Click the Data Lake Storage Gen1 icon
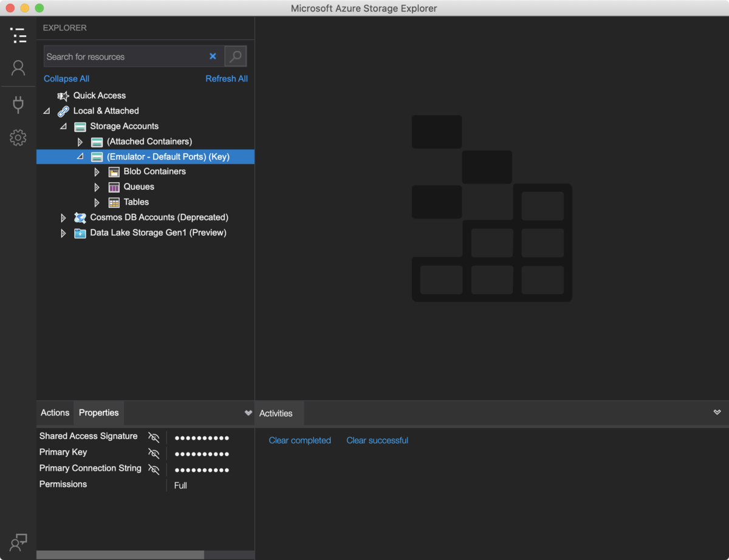729x560 pixels. click(x=80, y=233)
